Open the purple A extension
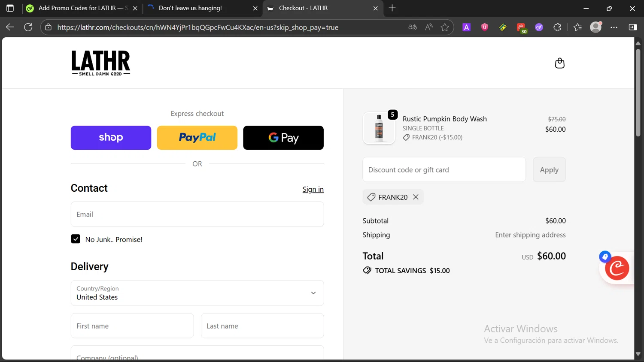Viewport: 644px width, 362px height. [x=466, y=27]
